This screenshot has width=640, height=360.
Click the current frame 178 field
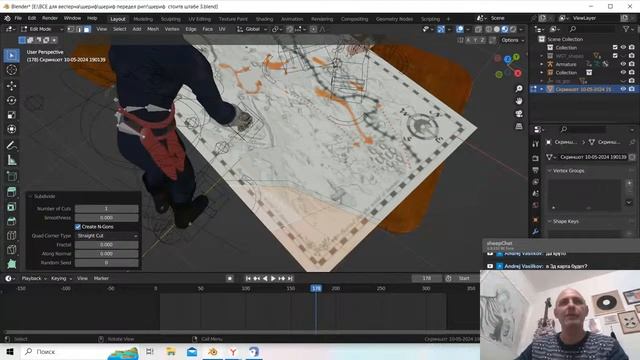point(427,278)
